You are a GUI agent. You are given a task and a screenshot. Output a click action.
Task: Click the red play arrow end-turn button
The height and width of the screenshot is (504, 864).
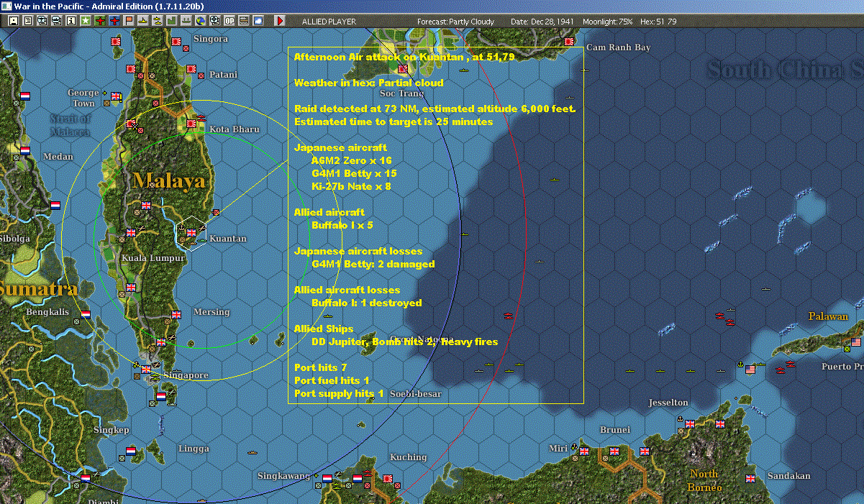[280, 21]
